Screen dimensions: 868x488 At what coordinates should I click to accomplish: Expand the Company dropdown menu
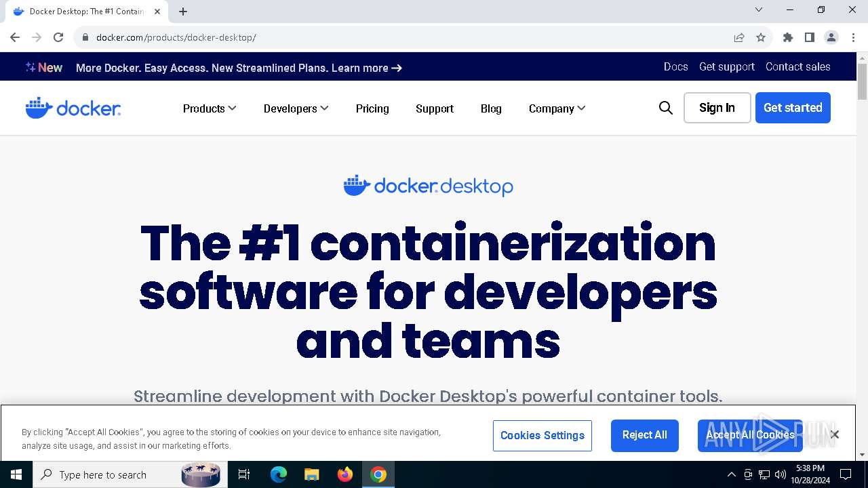557,108
